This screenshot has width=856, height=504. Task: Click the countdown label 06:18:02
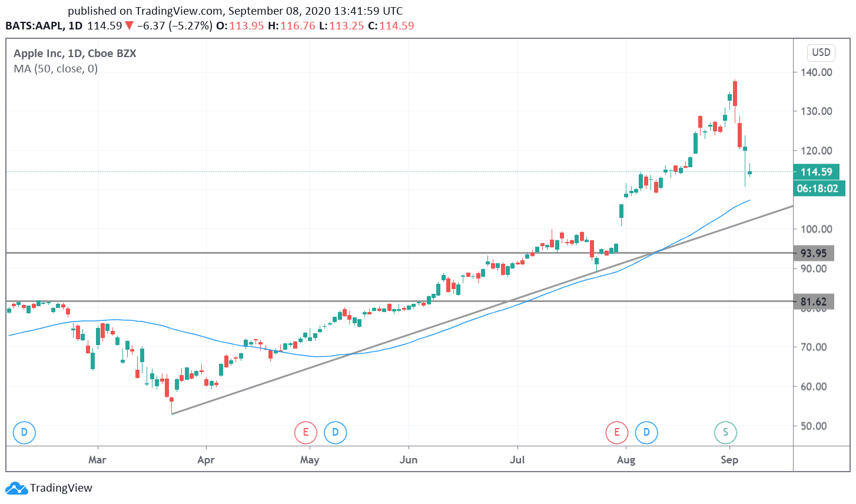tap(819, 188)
